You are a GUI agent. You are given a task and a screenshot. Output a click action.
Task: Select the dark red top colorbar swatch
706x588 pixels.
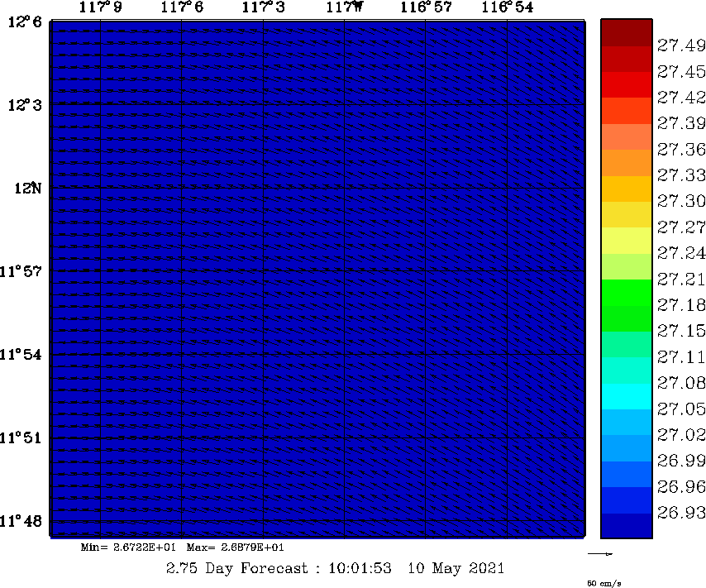(627, 32)
